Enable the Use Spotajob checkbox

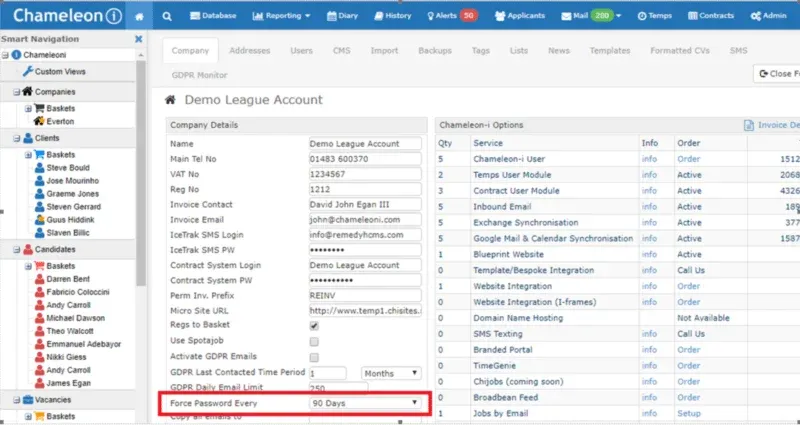315,341
